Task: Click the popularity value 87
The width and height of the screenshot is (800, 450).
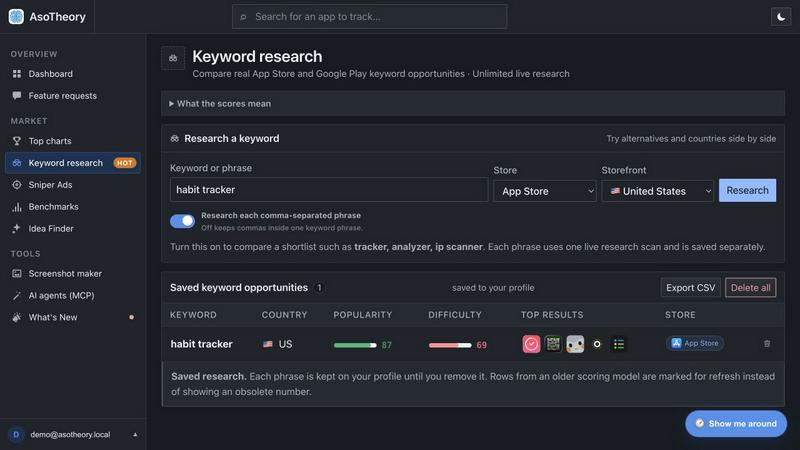Action: pos(387,345)
